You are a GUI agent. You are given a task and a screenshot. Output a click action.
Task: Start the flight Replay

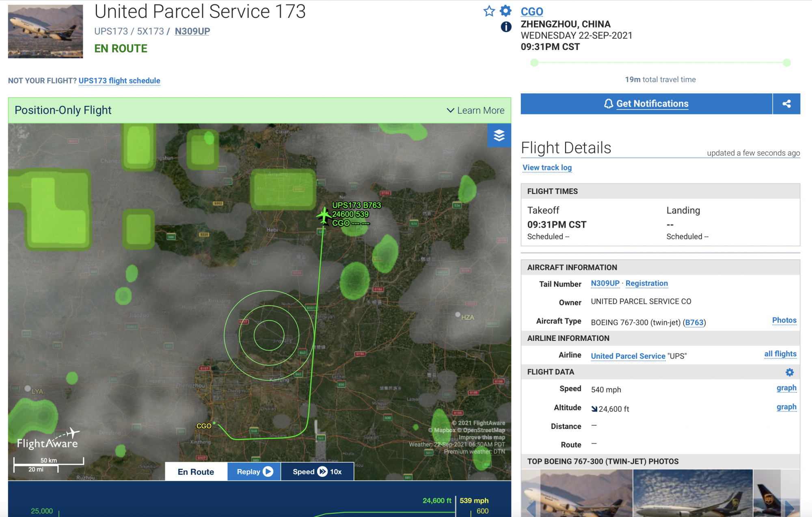coord(254,472)
